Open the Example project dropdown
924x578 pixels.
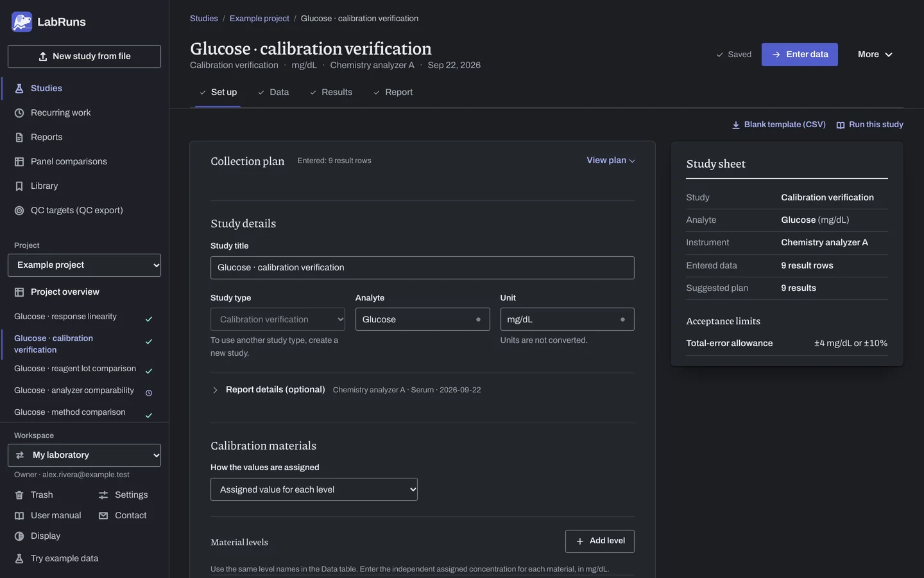[84, 265]
